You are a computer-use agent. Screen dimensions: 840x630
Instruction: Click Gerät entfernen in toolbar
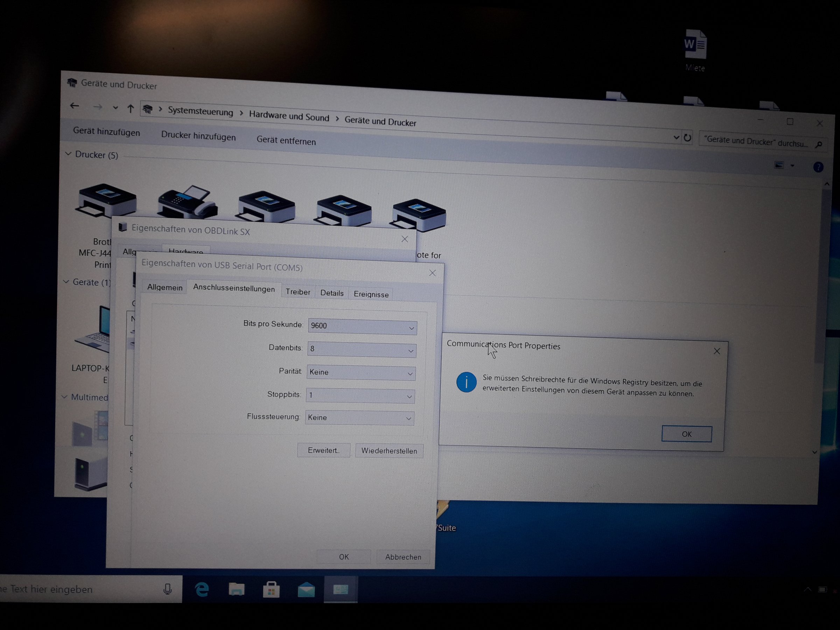(x=286, y=140)
